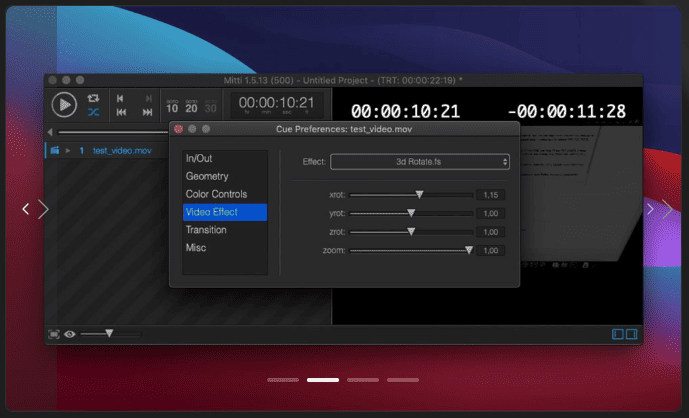
Task: Toggle the blue shuffle icon
Action: [x=93, y=112]
